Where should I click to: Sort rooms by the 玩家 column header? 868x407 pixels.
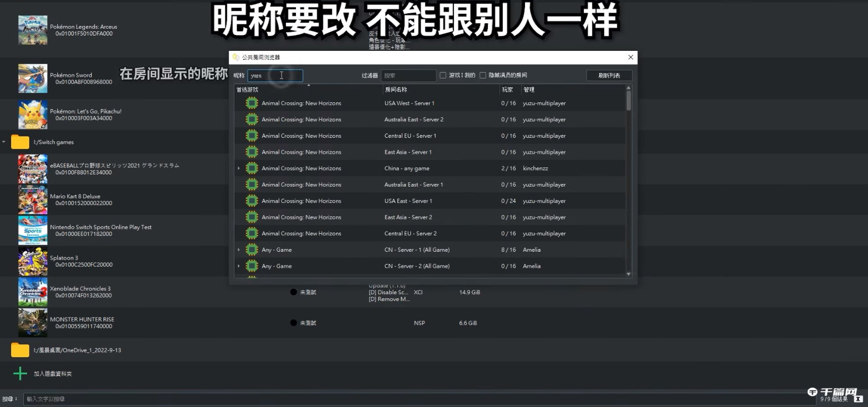[x=510, y=90]
